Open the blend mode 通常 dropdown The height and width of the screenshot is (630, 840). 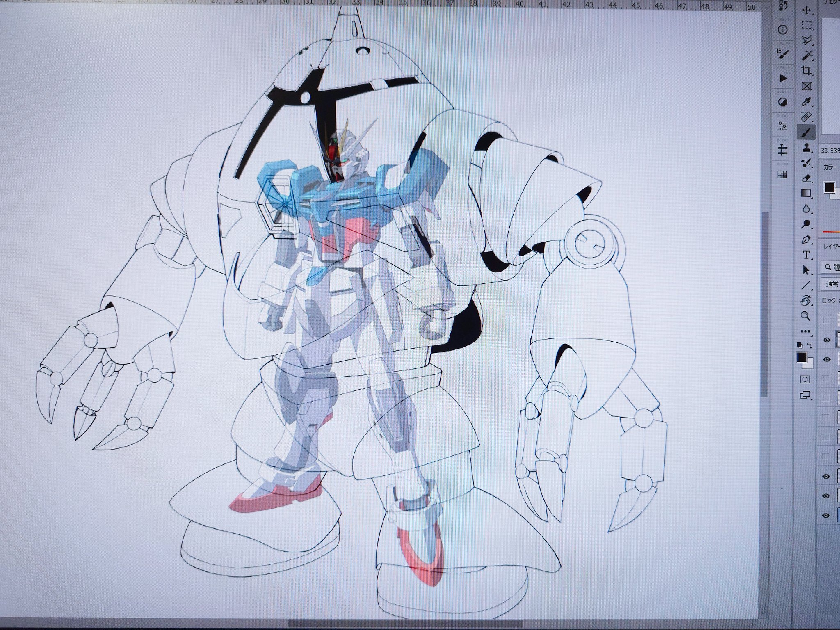[831, 284]
